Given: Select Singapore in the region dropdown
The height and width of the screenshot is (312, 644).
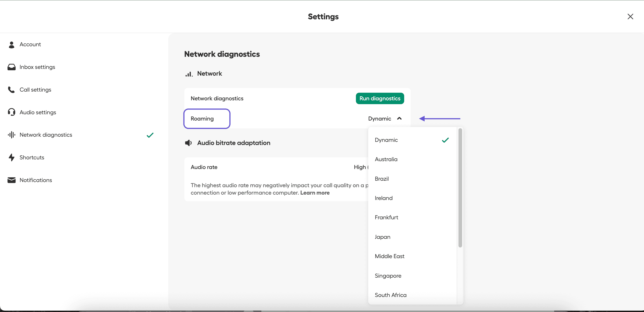Looking at the screenshot, I should tap(388, 276).
